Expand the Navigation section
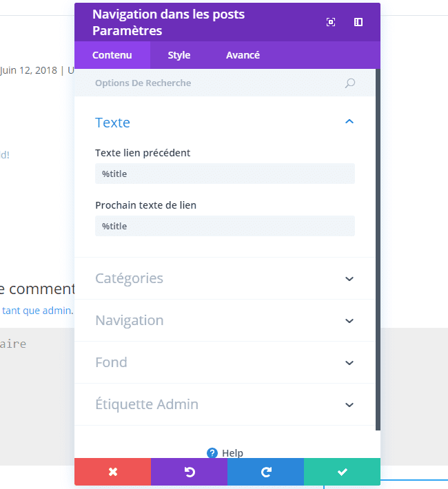Viewport: 448px width, 489px height. point(349,321)
